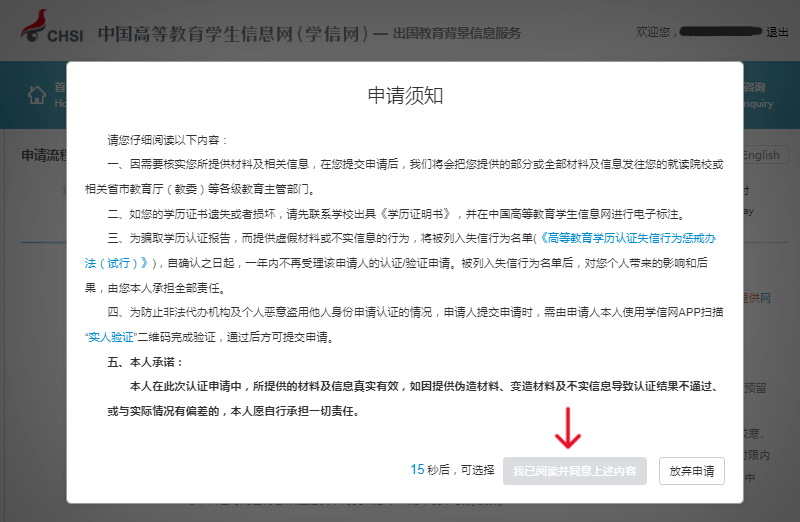
Task: Click the 请您仔细阅读以下内容 intro line
Action: pyautogui.click(x=168, y=139)
